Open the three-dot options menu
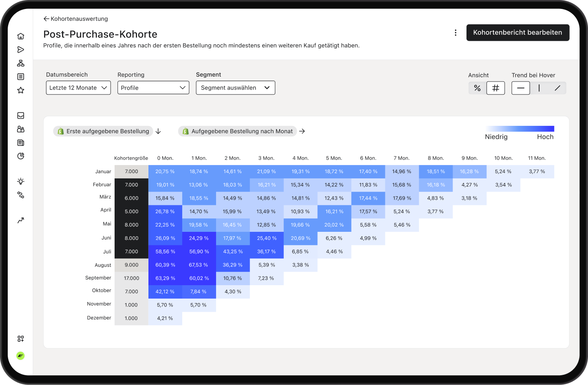Screen dimensions: 588x385 pyautogui.click(x=455, y=33)
